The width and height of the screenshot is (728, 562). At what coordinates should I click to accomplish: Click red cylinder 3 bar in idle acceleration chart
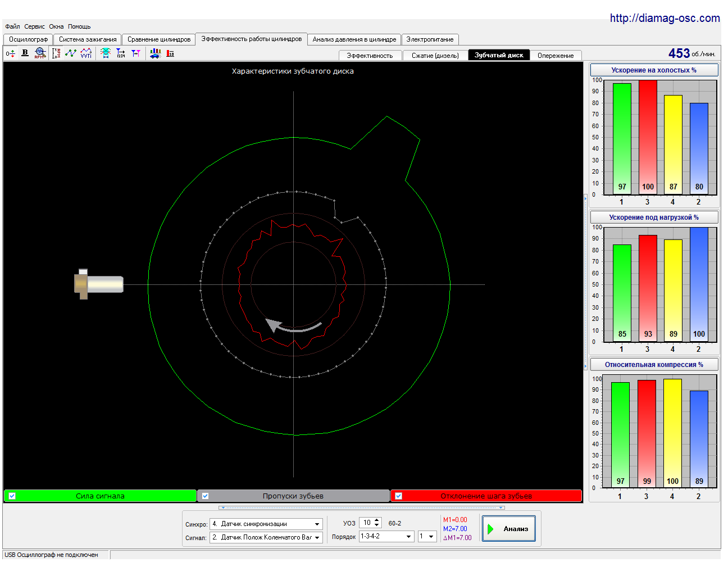pyautogui.click(x=648, y=137)
